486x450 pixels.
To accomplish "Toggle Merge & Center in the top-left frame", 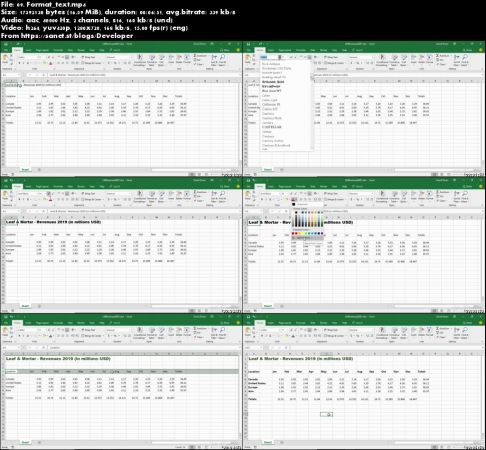I will coord(92,63).
